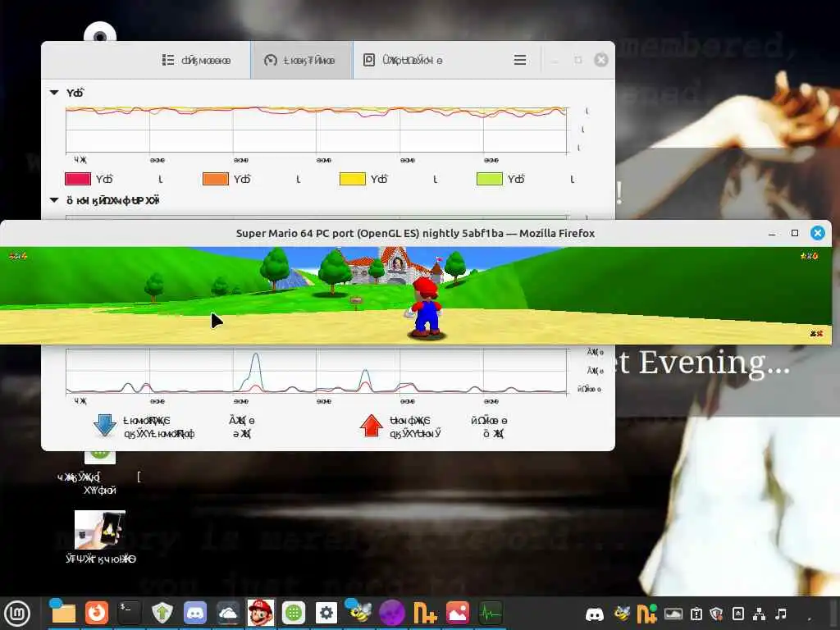
Task: Open the settings gear taskbar icon
Action: coord(326,613)
